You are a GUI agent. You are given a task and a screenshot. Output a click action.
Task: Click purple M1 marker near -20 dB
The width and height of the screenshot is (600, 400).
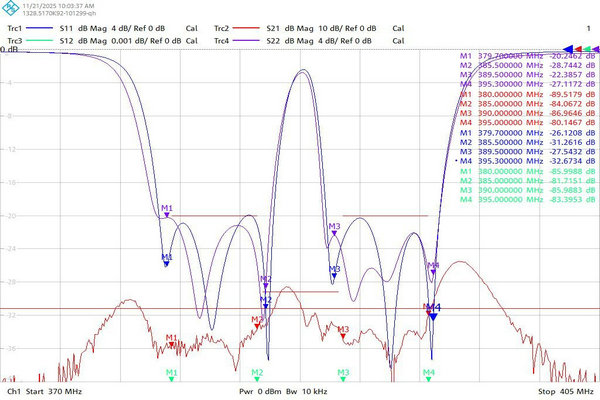coord(167,213)
